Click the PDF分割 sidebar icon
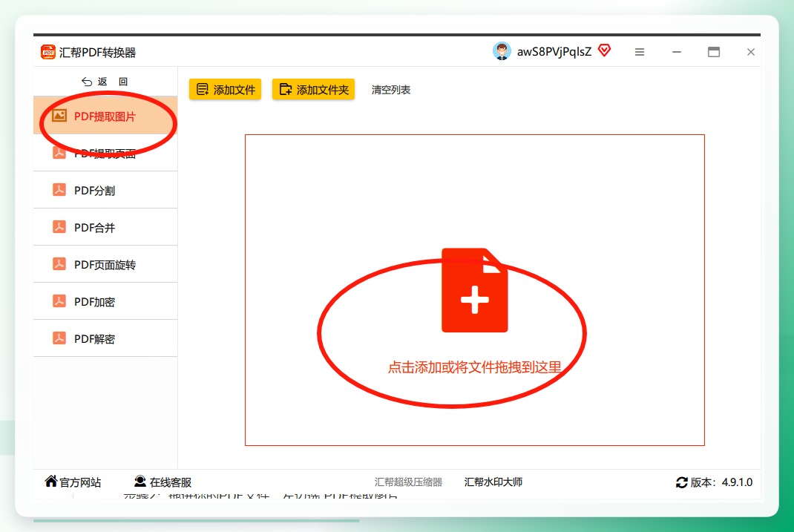The image size is (794, 532). [59, 190]
